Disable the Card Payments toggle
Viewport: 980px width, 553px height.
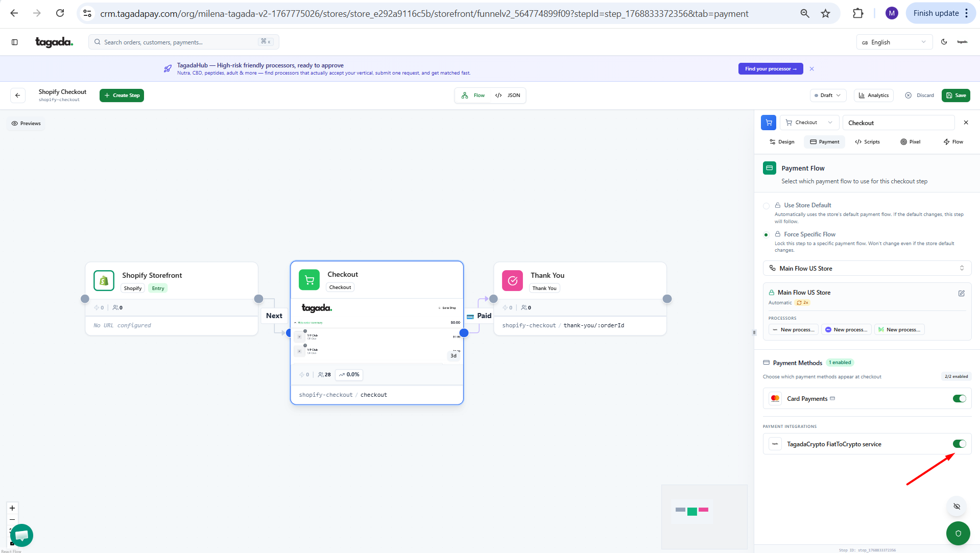[x=959, y=399]
